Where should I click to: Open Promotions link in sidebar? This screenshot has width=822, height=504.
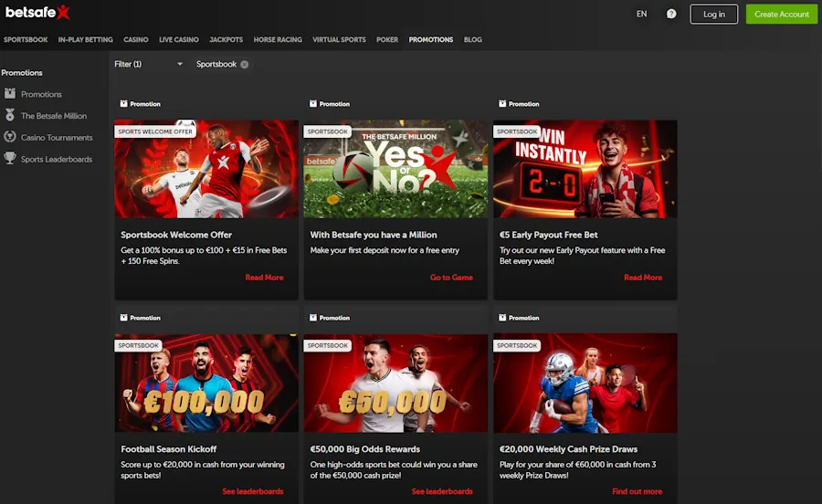tap(41, 94)
